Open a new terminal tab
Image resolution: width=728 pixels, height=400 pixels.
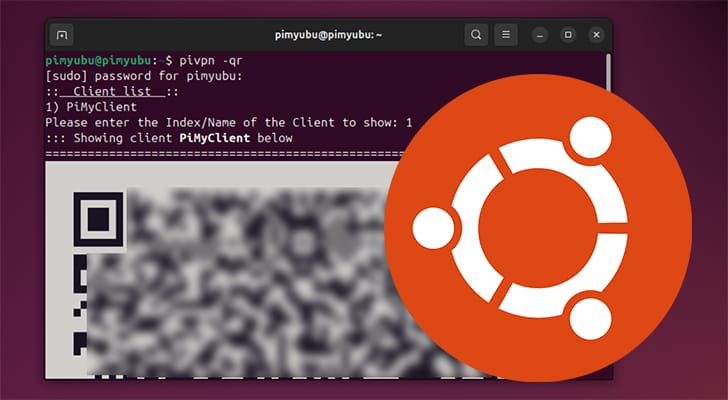(x=62, y=35)
